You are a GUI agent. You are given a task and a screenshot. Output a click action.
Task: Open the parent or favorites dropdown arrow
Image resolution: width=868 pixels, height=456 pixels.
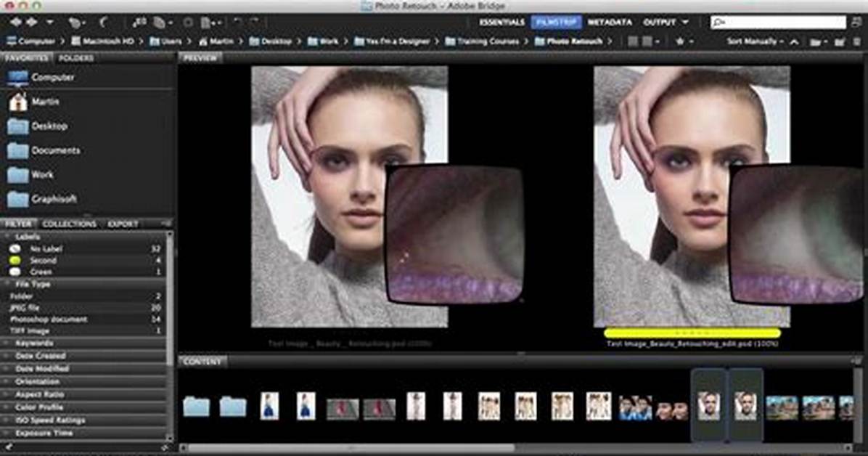pyautogui.click(x=50, y=23)
